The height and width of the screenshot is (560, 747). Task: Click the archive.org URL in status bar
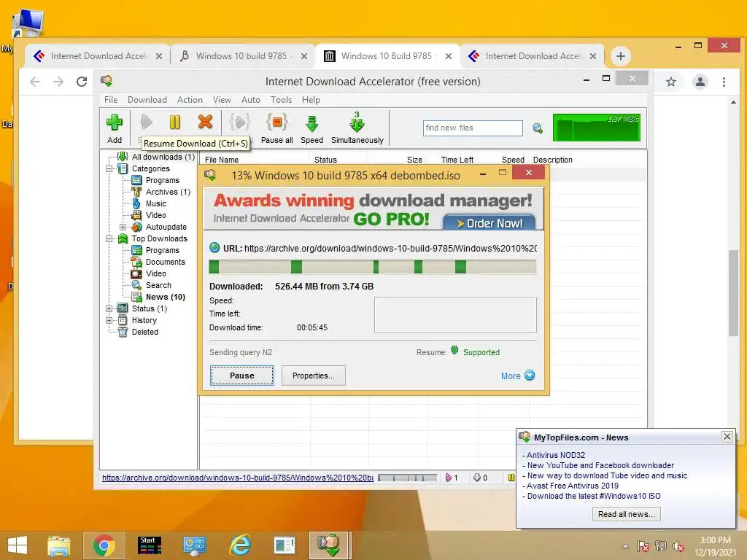(x=238, y=478)
